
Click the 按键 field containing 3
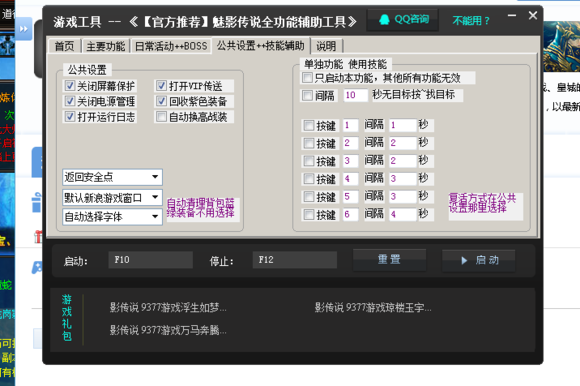tap(350, 161)
